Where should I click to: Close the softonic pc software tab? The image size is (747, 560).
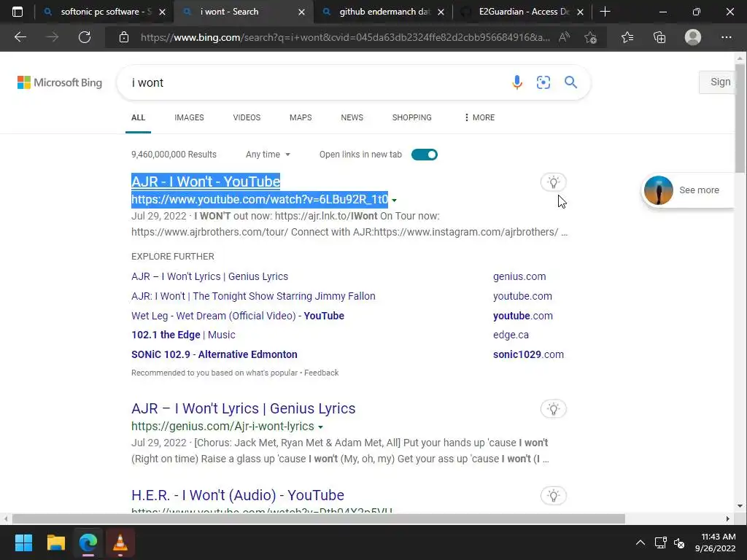click(x=162, y=12)
